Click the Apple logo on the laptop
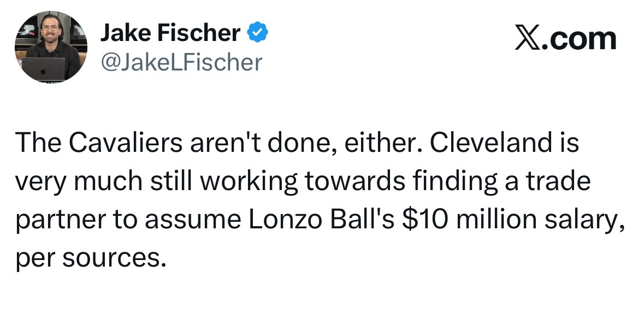644x313 pixels. 43,70
